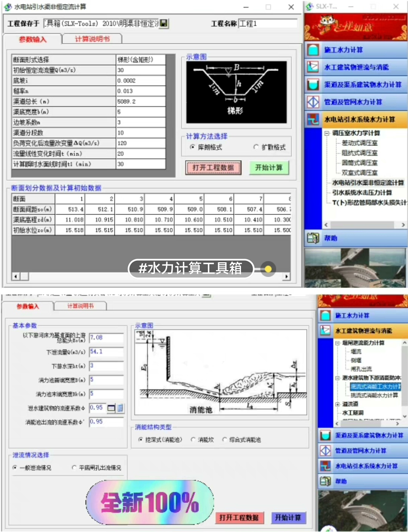Expand 溢洪道 tree node
This screenshot has width=408, height=532.
coord(337,404)
